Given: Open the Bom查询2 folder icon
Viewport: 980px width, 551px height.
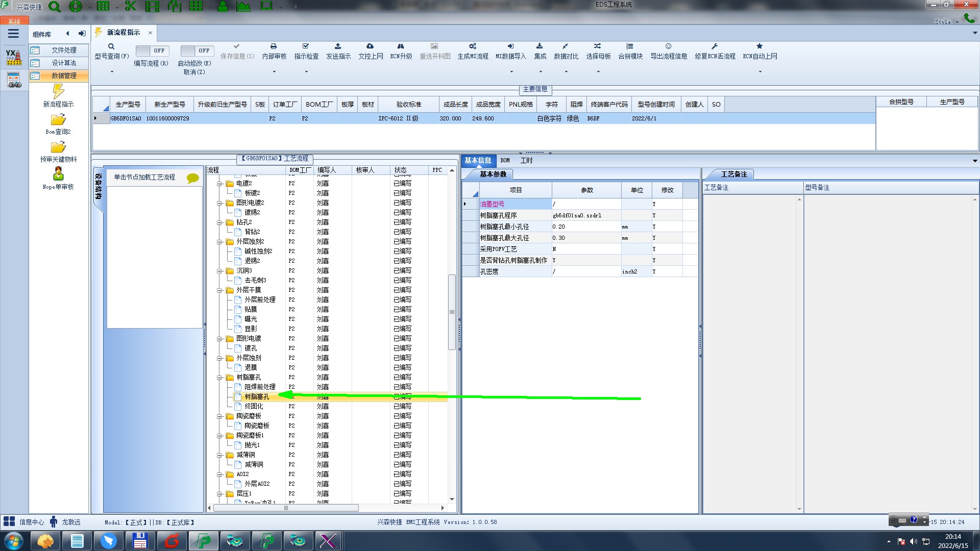Looking at the screenshot, I should coord(58,120).
